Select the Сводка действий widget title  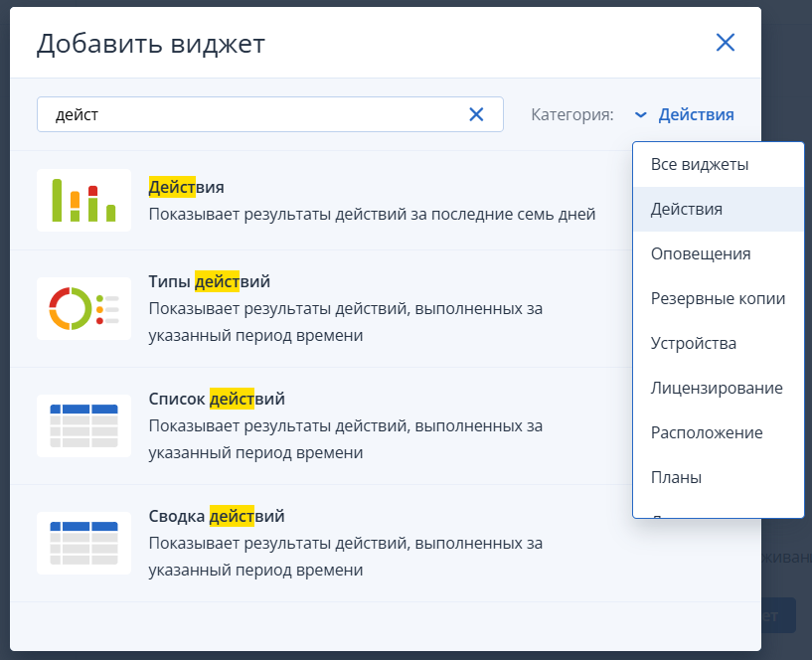click(217, 516)
